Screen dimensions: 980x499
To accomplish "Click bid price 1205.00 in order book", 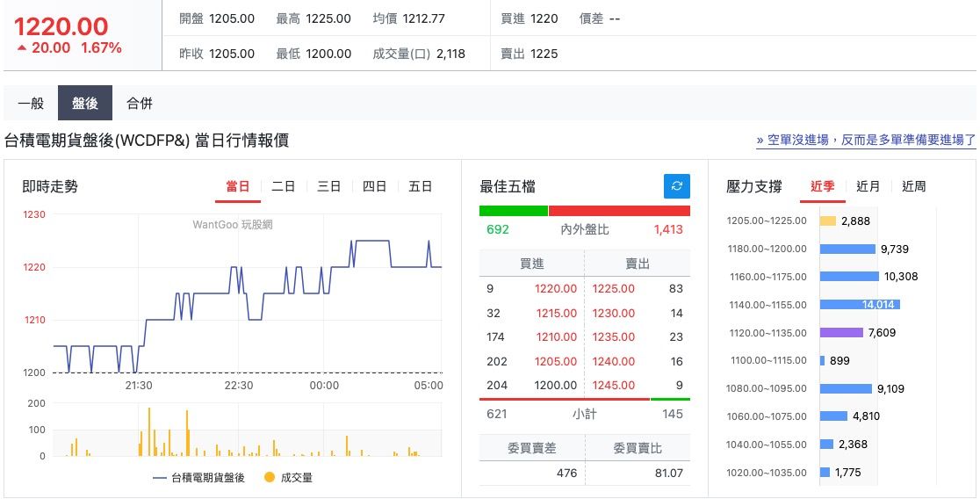I will click(x=556, y=361).
